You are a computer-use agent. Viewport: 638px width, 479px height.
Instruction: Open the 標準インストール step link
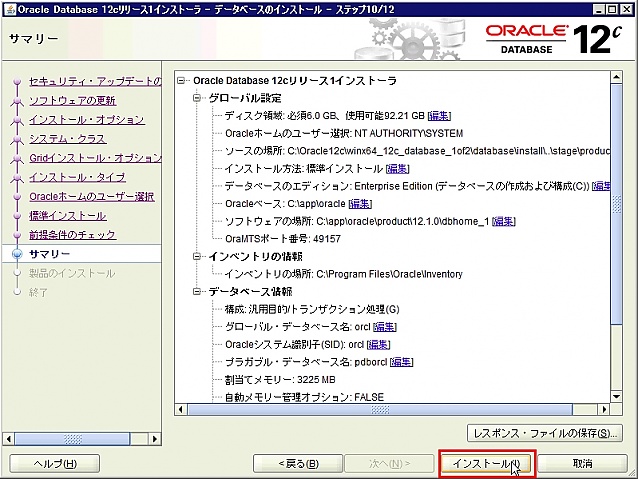pos(68,216)
